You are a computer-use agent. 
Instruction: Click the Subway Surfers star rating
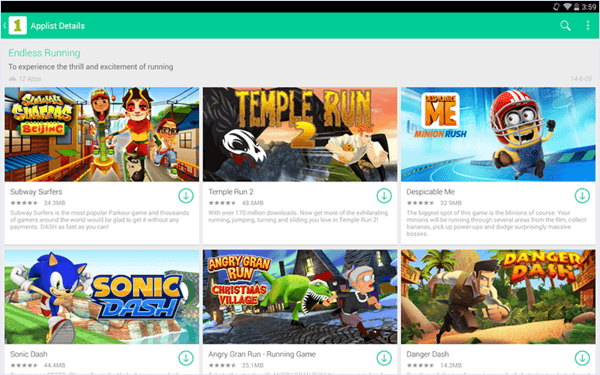pyautogui.click(x=24, y=203)
